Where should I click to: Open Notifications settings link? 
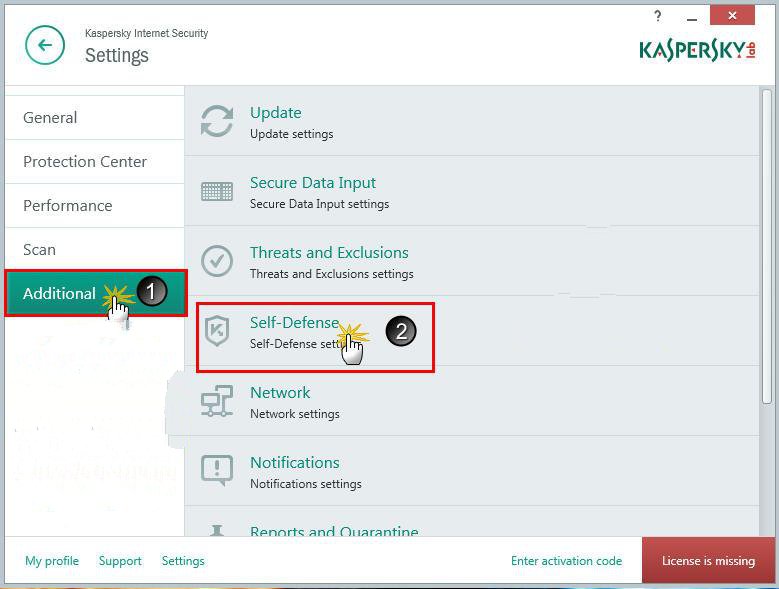(295, 463)
